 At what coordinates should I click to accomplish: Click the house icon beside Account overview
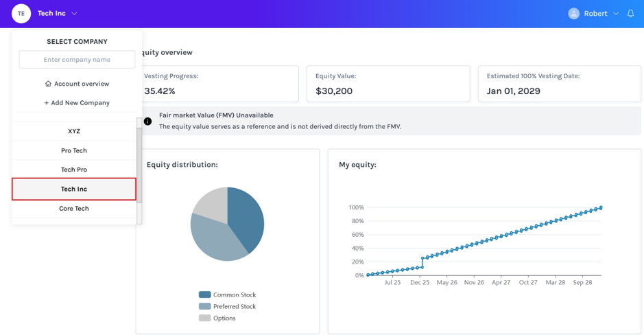(x=48, y=84)
